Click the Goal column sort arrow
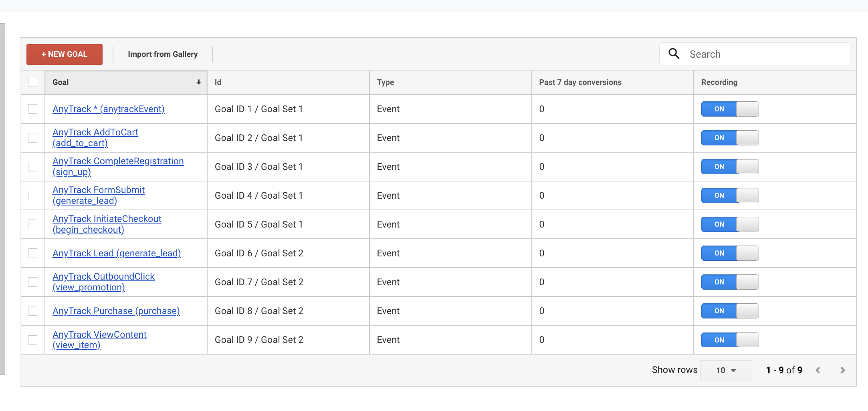Screen dimensions: 868x411 coord(198,82)
